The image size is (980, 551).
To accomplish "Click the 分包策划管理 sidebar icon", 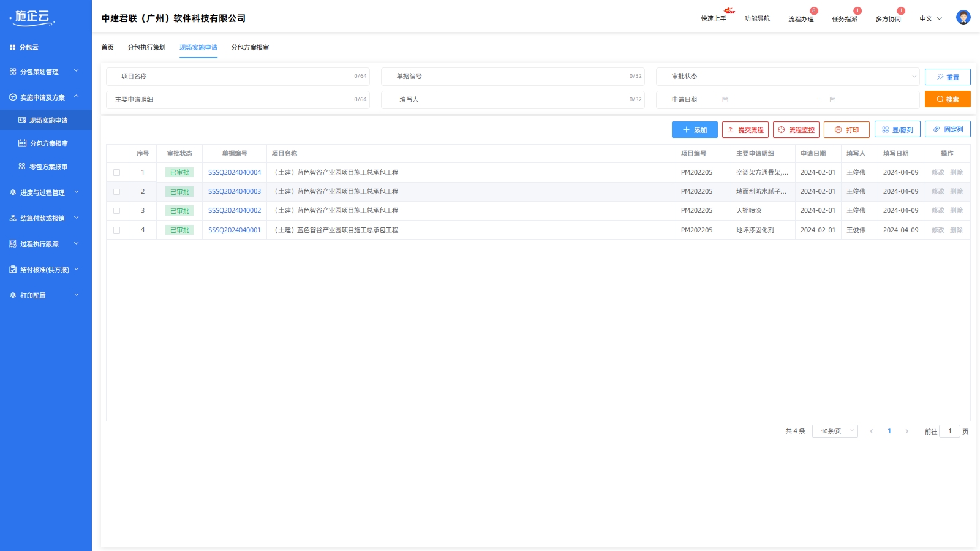I will pos(13,72).
